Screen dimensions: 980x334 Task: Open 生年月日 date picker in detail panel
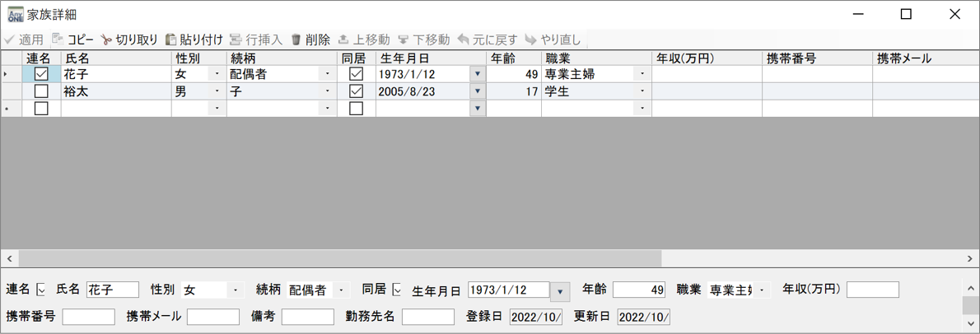point(560,291)
